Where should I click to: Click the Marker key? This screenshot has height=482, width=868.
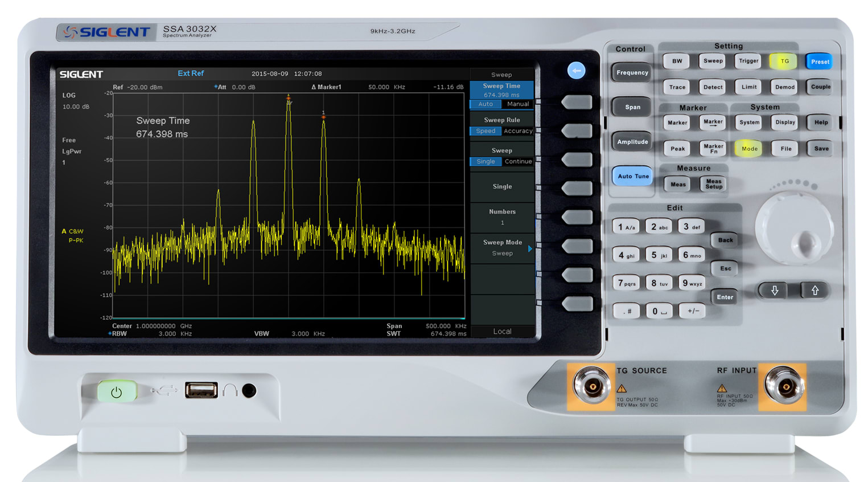(677, 122)
